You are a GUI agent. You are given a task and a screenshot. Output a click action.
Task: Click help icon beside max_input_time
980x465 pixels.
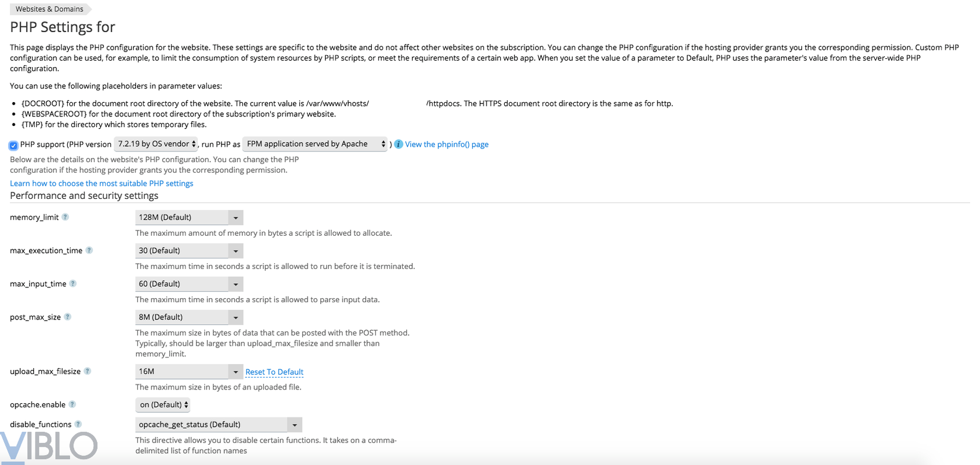[x=73, y=284]
